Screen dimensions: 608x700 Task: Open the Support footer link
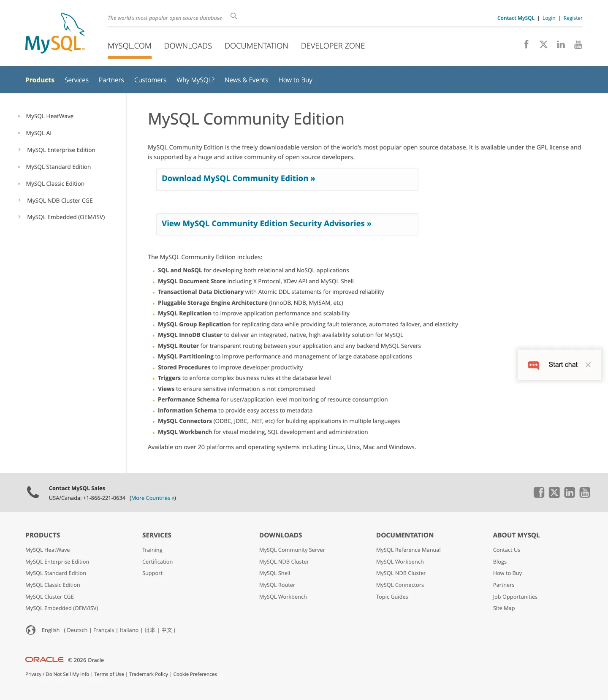coord(152,573)
